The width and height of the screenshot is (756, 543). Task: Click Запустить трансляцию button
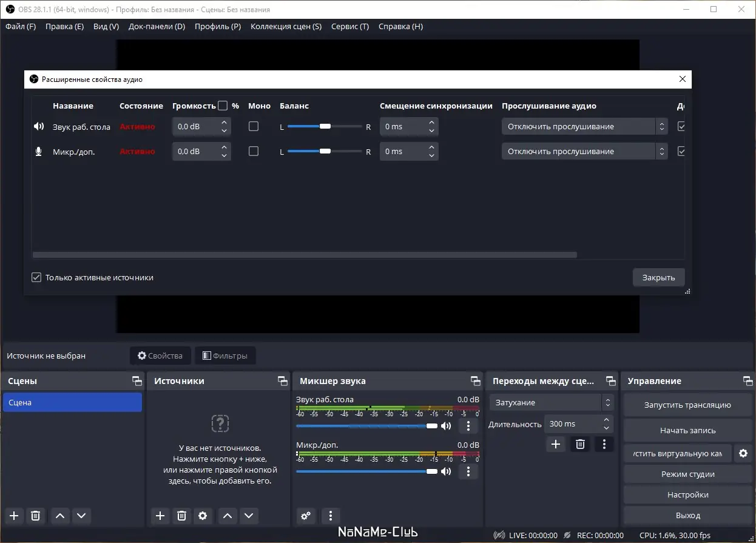[688, 405]
